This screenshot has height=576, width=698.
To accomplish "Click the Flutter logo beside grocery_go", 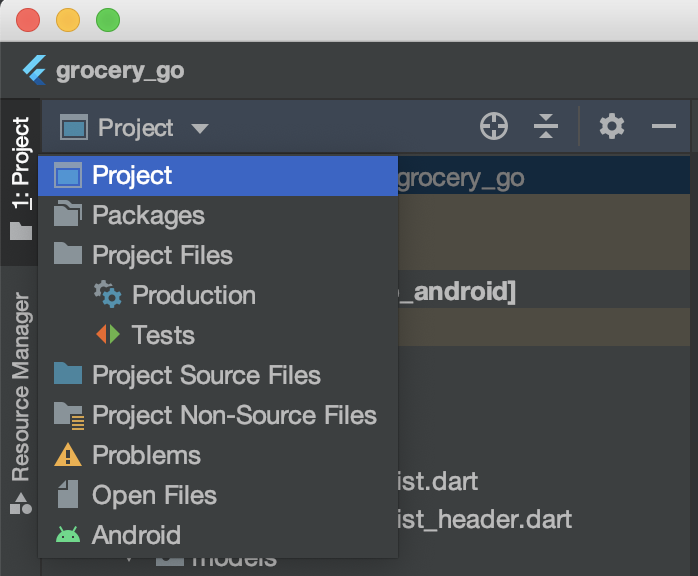I will tap(35, 71).
